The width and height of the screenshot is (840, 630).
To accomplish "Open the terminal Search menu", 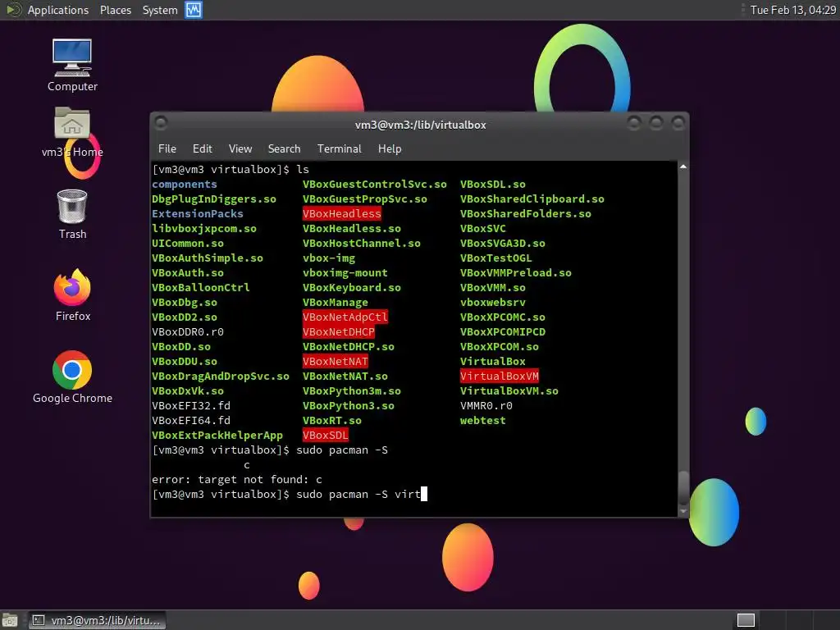I will tap(284, 149).
